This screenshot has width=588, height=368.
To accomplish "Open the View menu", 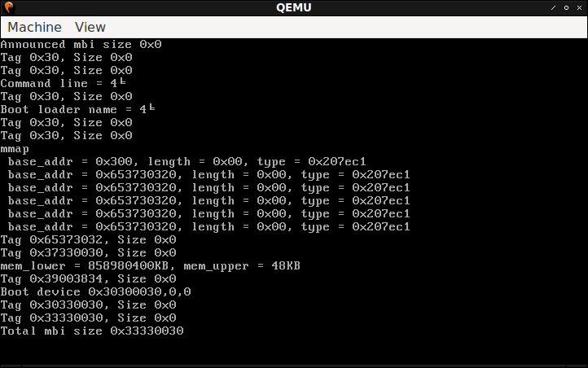I will pyautogui.click(x=90, y=27).
